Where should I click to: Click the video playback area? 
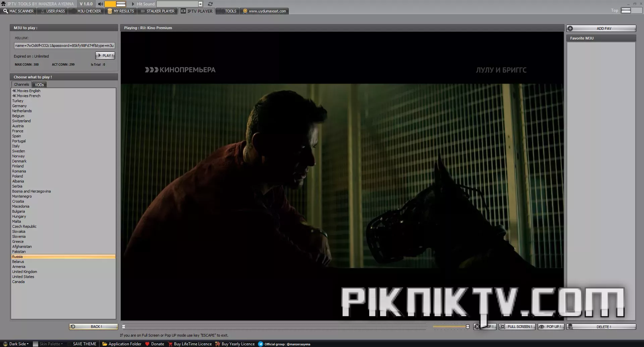click(342, 176)
